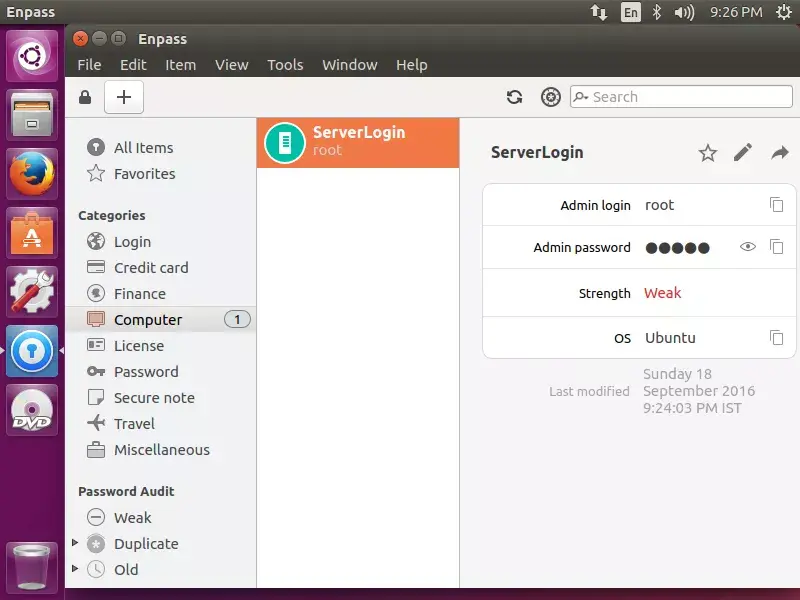Viewport: 800px width, 600px height.
Task: Share ServerLogin with the arrow icon
Action: click(780, 152)
